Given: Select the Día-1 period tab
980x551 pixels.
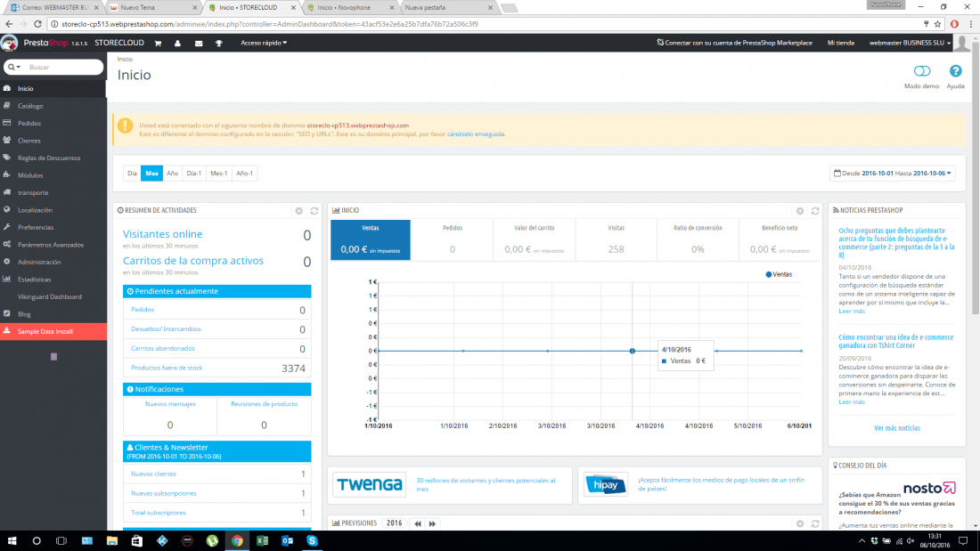Looking at the screenshot, I should pyautogui.click(x=193, y=173).
